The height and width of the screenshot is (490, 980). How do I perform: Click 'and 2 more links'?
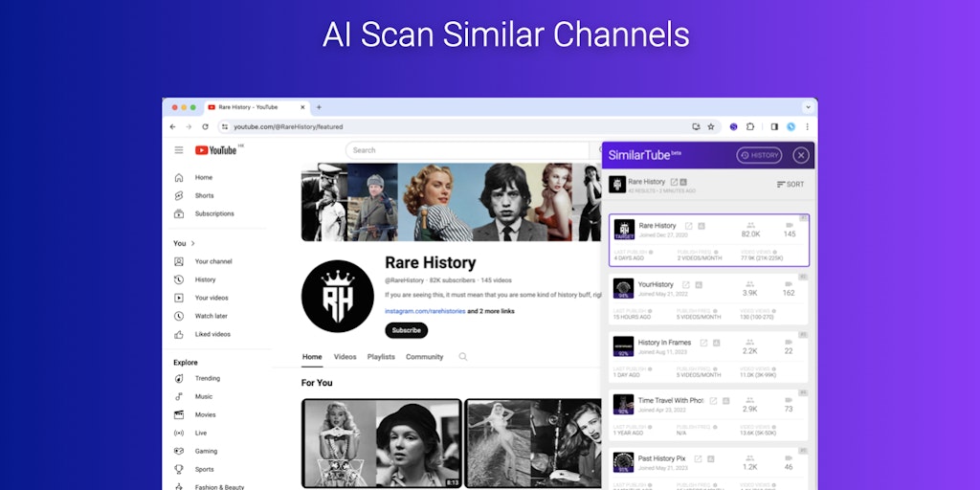(x=491, y=311)
